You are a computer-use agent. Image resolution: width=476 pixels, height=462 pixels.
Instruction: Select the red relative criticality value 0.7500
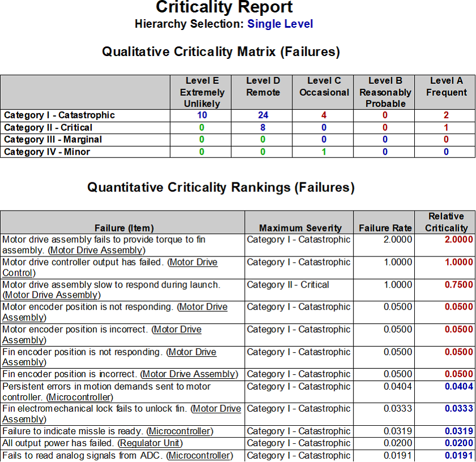tap(458, 285)
